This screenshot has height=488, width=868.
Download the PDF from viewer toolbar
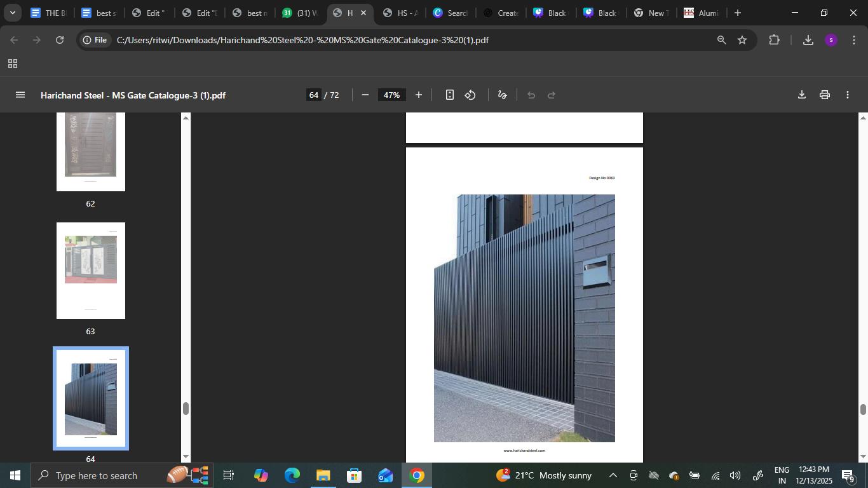pyautogui.click(x=801, y=95)
